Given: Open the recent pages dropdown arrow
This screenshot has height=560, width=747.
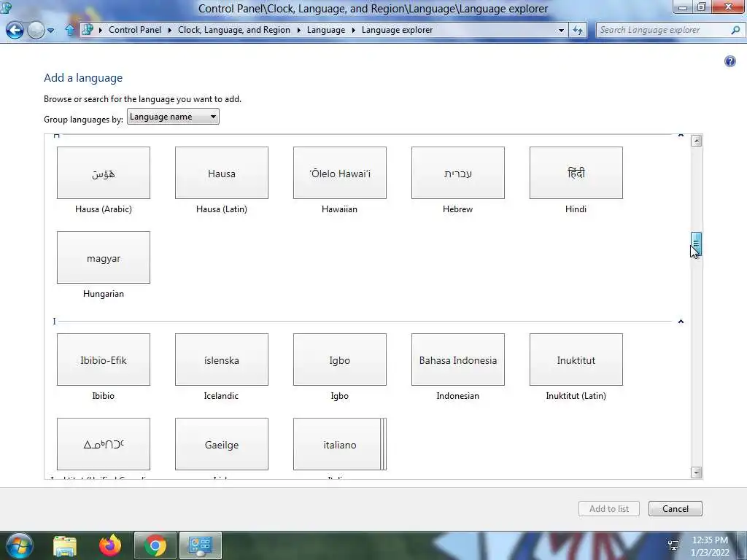Looking at the screenshot, I should (x=50, y=31).
